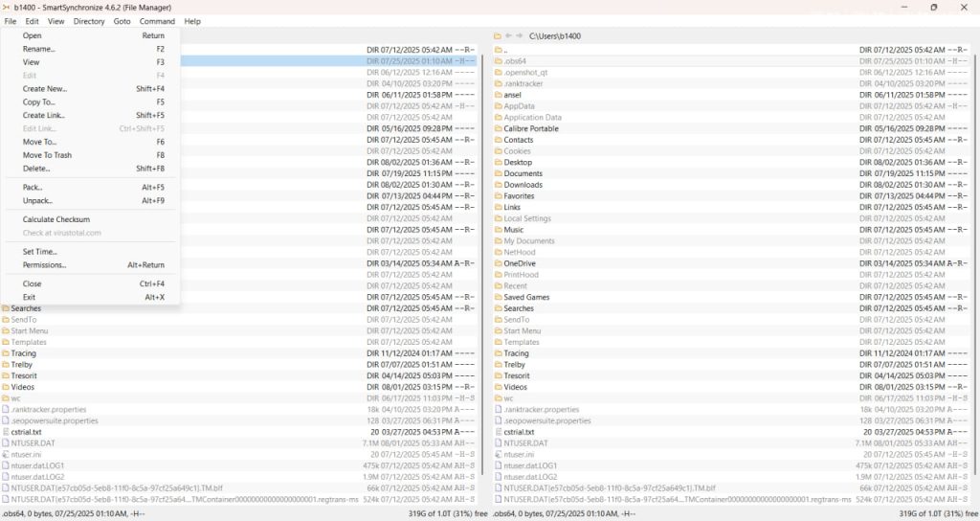This screenshot has width=980, height=521.
Task: Choose Exit from the File menu
Action: pyautogui.click(x=90, y=298)
